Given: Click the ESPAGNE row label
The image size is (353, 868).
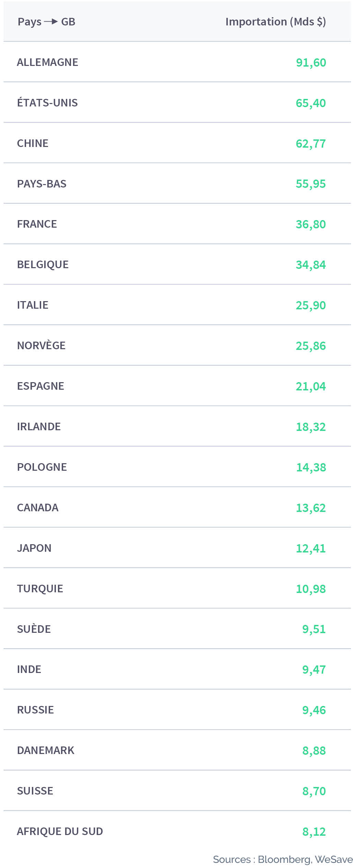Looking at the screenshot, I should [40, 386].
